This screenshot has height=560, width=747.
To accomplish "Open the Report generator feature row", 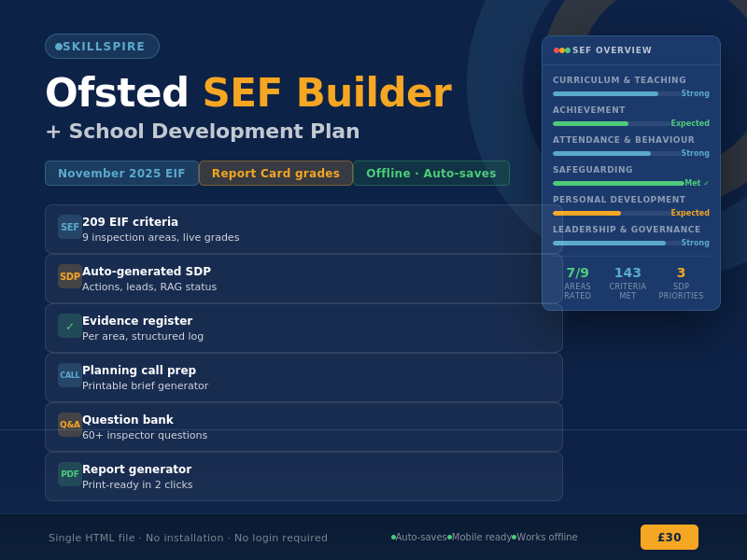I will click(303, 476).
